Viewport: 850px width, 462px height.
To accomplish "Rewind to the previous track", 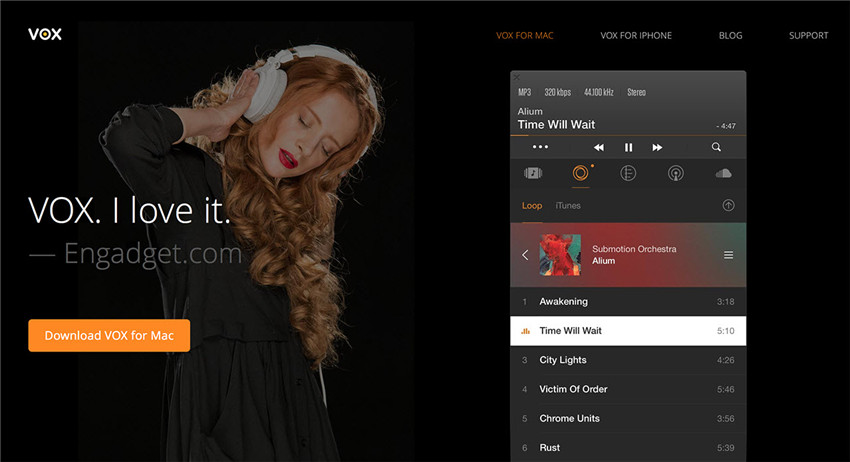I will [x=599, y=147].
